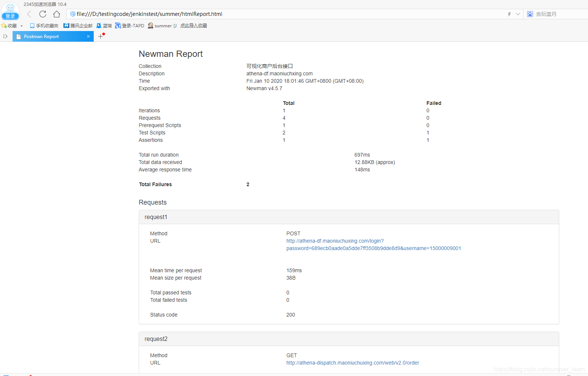Viewport: 588px width, 376px height.
Task: Click the GET method value in request2
Action: (291, 355)
